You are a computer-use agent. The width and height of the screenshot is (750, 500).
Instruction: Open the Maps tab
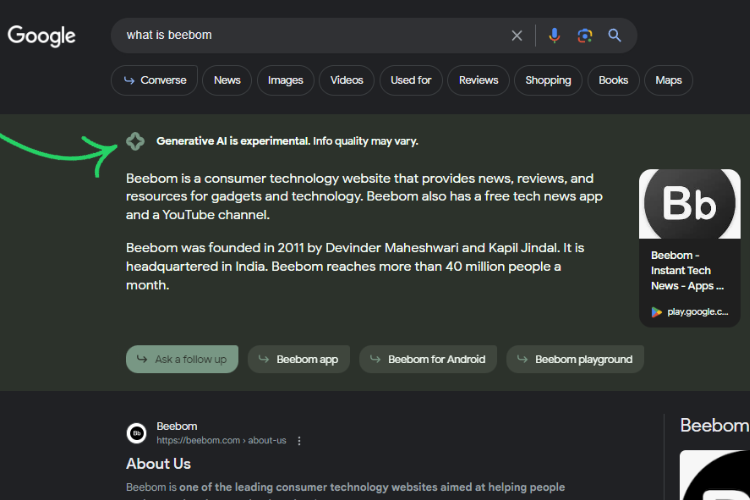click(668, 80)
